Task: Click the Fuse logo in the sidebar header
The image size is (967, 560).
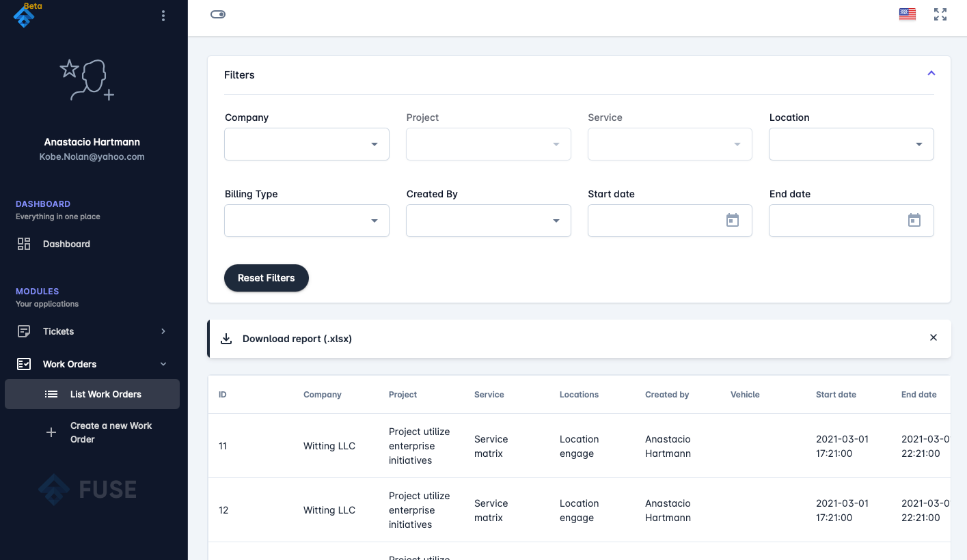Action: (24, 16)
